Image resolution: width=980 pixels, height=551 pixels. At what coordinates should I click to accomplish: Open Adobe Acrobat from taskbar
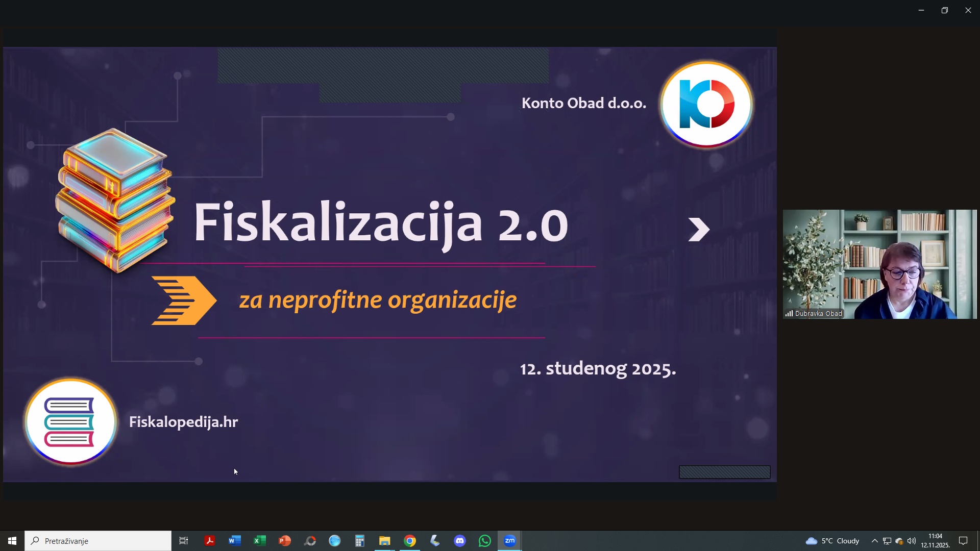(x=210, y=541)
